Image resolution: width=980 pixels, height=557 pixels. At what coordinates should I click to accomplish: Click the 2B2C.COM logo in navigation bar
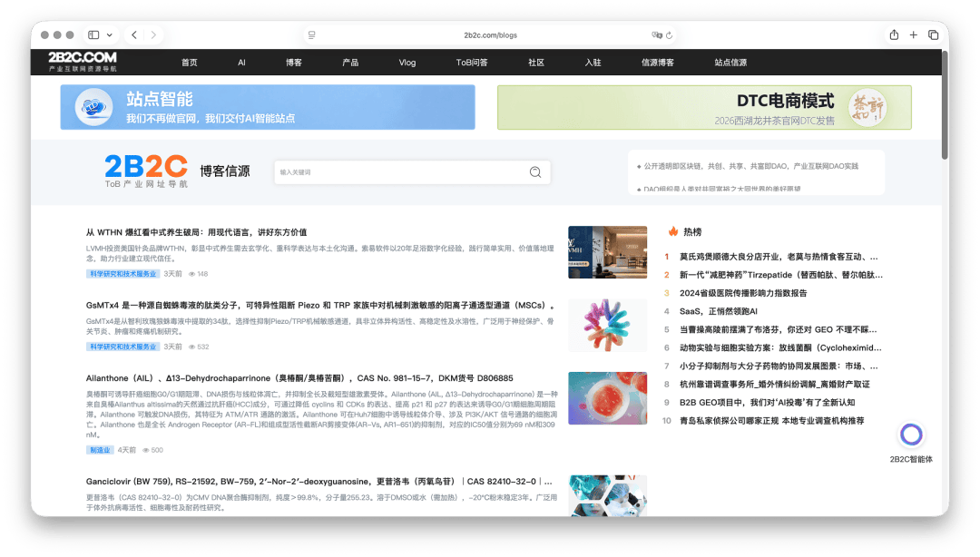click(x=83, y=62)
